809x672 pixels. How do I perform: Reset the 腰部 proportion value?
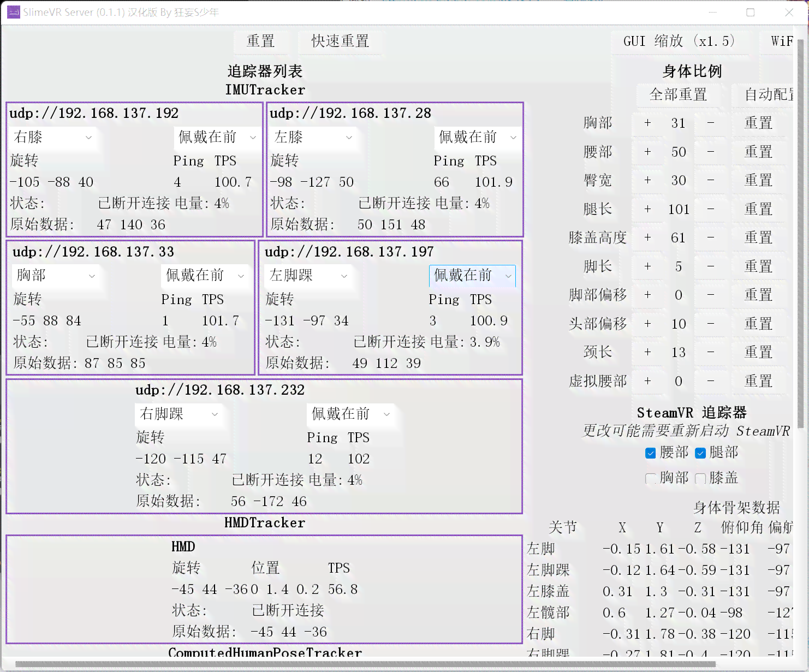759,152
